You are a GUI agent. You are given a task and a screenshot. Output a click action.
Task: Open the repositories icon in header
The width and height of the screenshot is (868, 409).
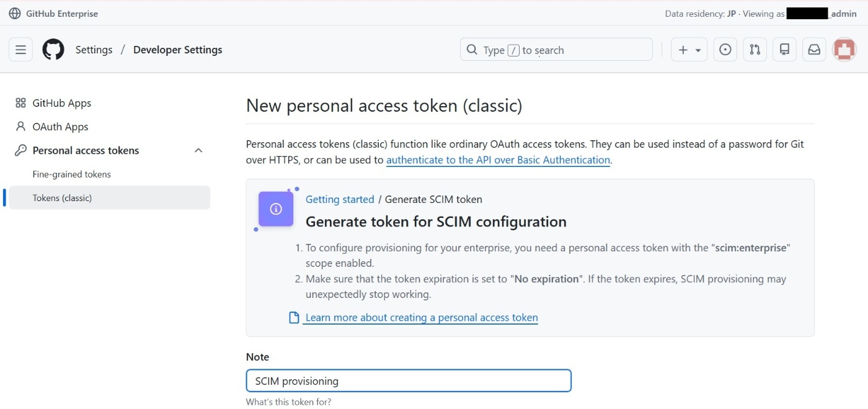pyautogui.click(x=784, y=50)
